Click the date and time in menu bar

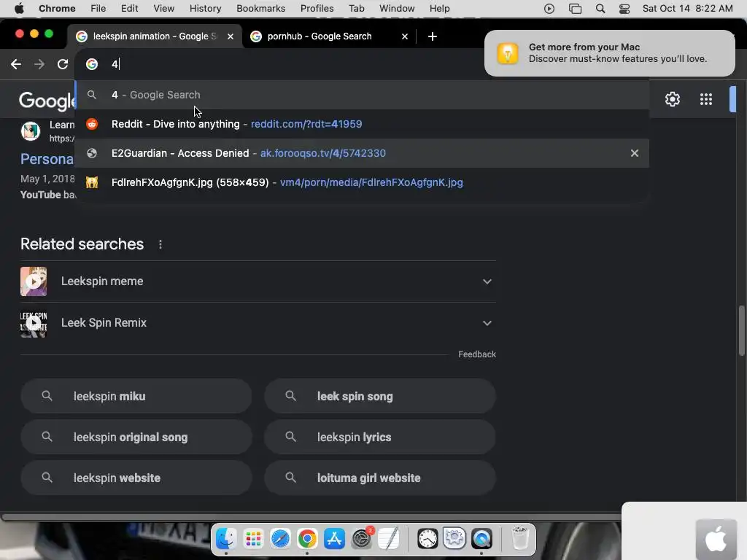point(687,9)
